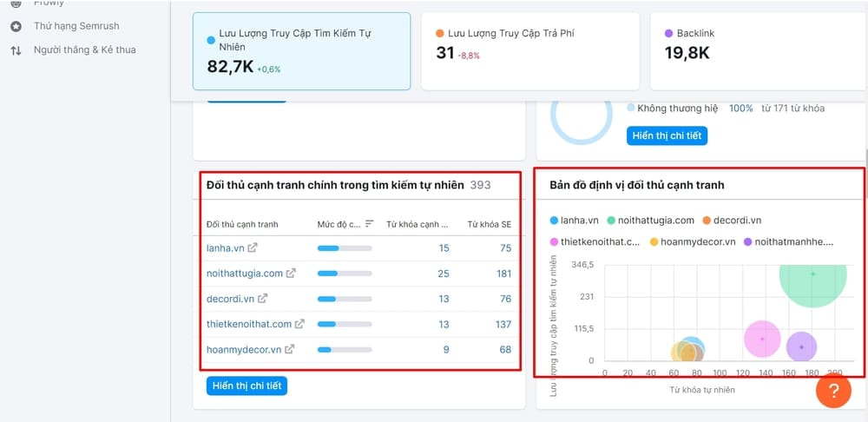Screen dimensions: 868x422
Task: Open lanha.vn competitor link
Action: pos(226,248)
